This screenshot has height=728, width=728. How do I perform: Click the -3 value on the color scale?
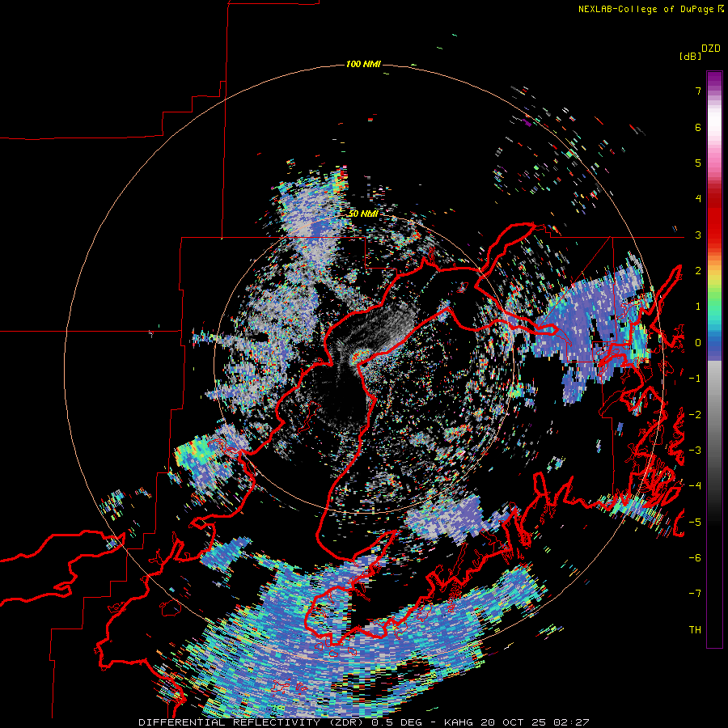click(695, 450)
